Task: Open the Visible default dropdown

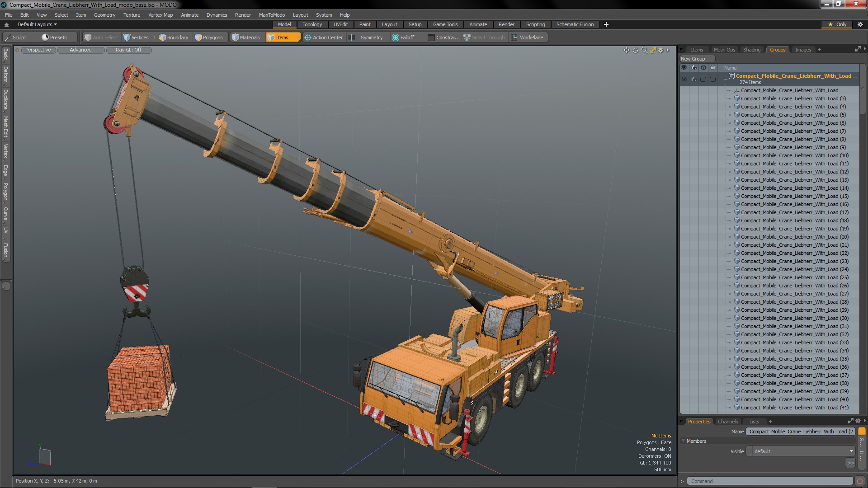Action: tap(801, 451)
